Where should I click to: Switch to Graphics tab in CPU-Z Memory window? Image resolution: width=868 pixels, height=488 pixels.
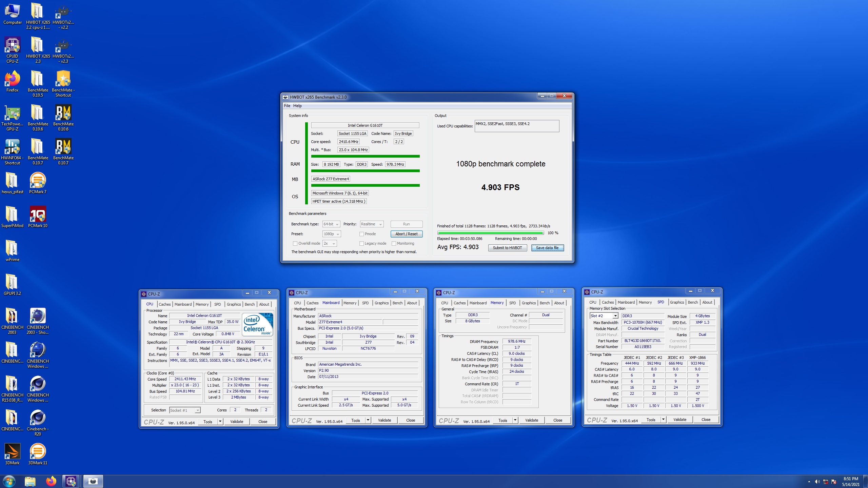529,303
